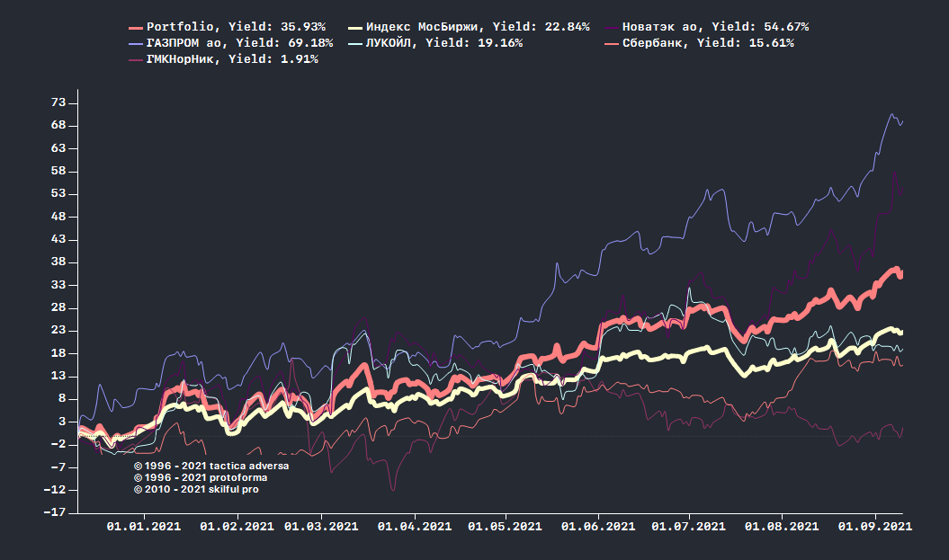949x560 pixels.
Task: Click the copyright icon before protoforma
Action: pos(138,478)
